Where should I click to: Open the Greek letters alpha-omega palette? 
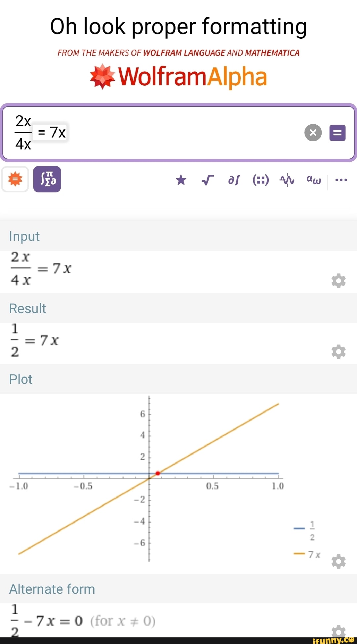313,180
